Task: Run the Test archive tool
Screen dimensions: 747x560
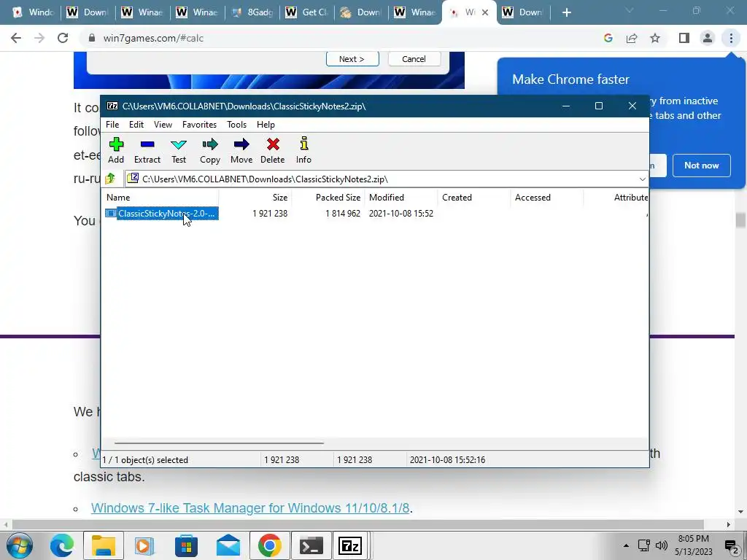Action: 179,150
